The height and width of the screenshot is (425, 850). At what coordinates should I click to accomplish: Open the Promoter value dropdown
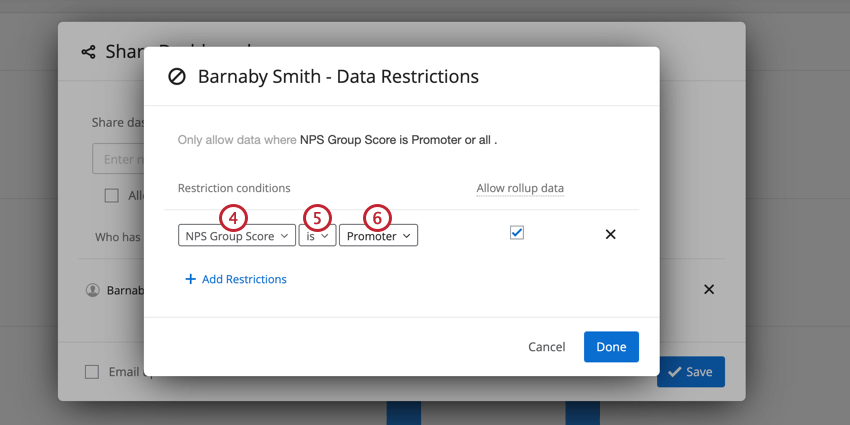[x=378, y=236]
